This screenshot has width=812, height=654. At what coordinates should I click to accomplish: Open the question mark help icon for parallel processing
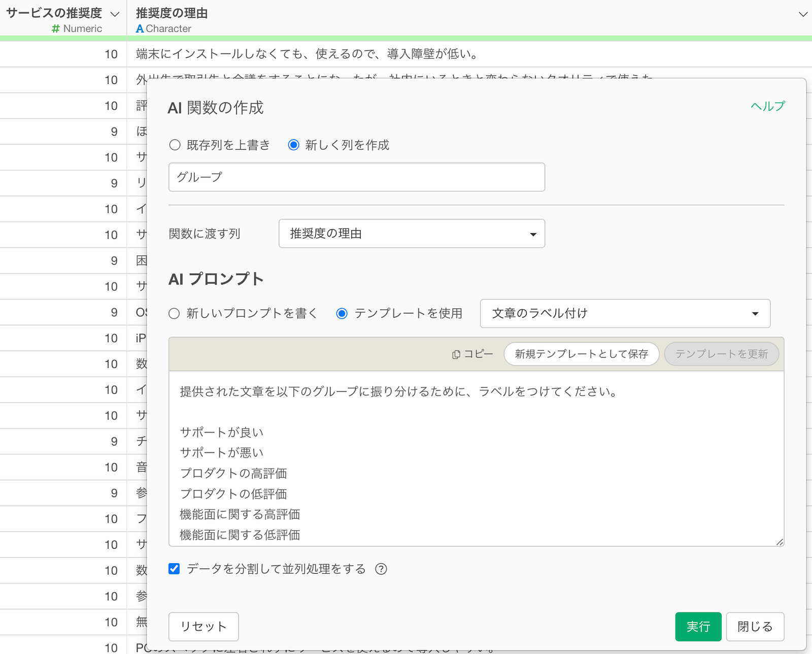[x=381, y=569]
